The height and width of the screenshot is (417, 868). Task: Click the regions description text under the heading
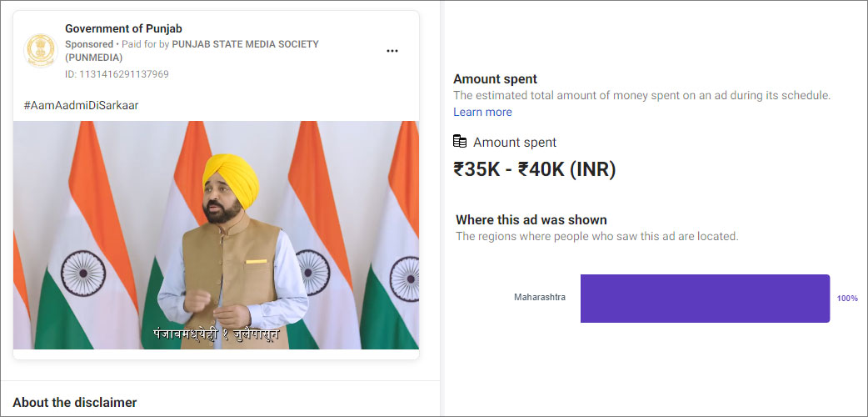(x=596, y=236)
